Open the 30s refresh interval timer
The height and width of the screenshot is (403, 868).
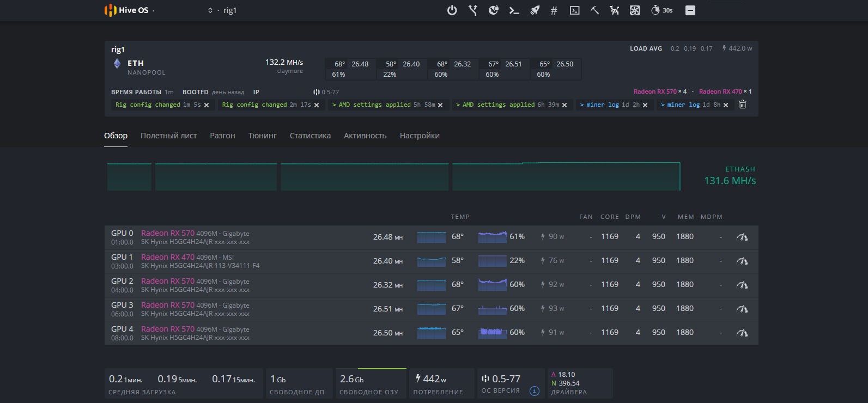[x=661, y=10]
